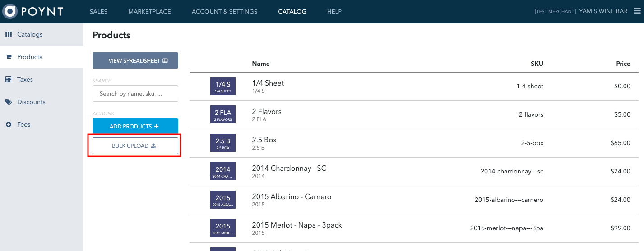Open Account & Settings menu
Screen dimensions: 644x251
[x=224, y=12]
